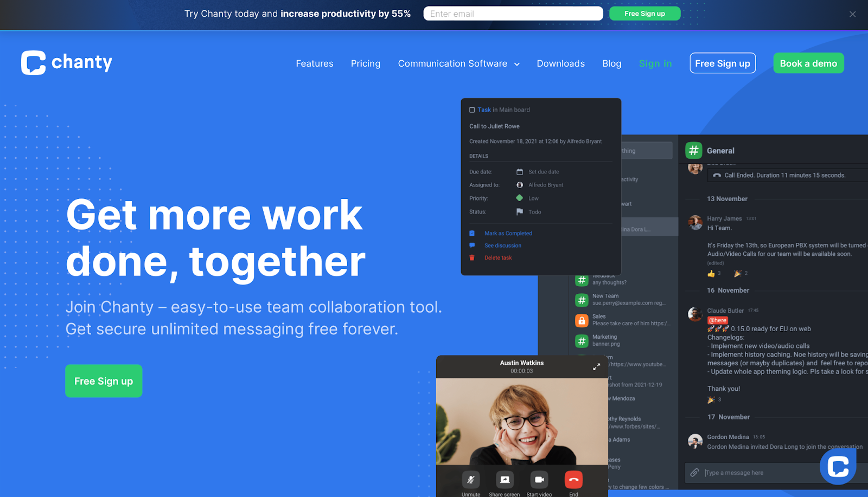Click Harry James' avatar
The image size is (868, 497).
(695, 222)
